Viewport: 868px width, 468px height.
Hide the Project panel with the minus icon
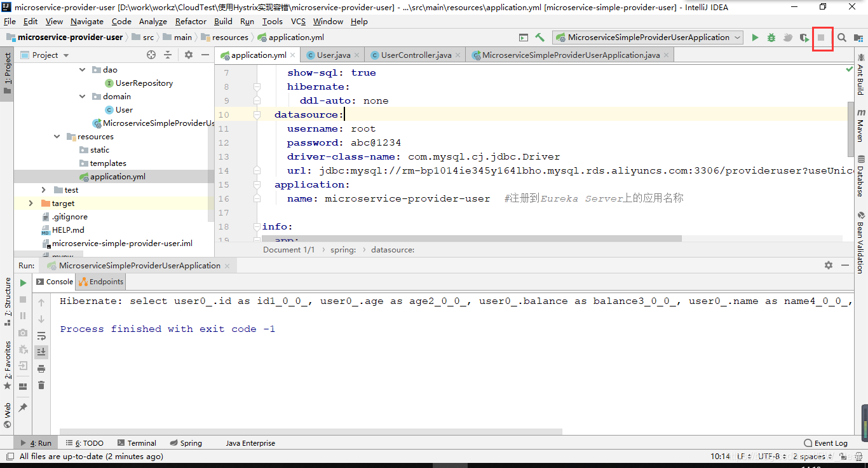[x=205, y=55]
